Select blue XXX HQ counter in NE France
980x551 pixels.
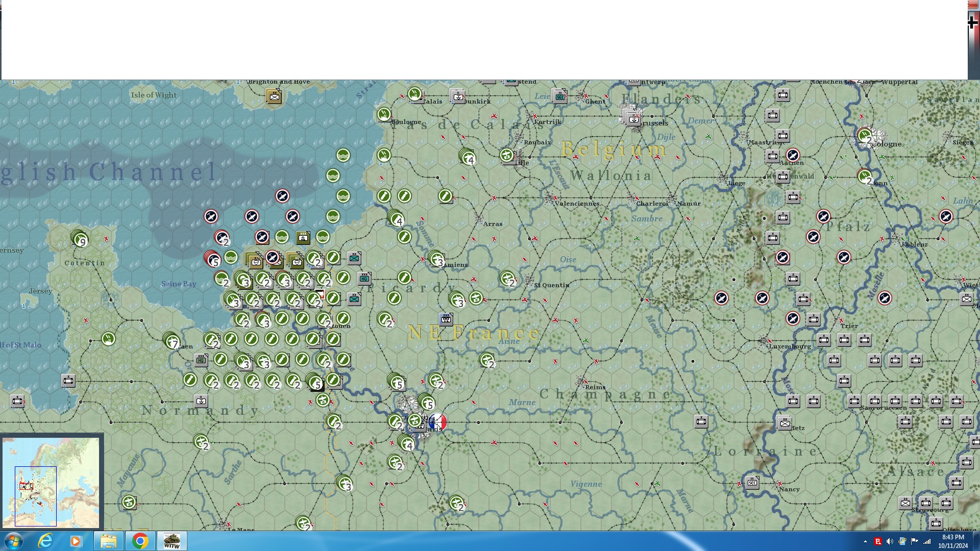[x=446, y=319]
